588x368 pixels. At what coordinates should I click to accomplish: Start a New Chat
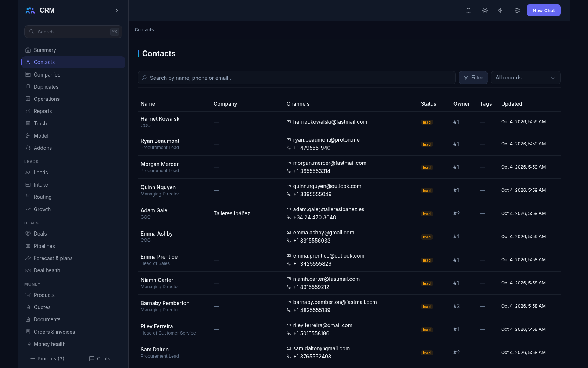[544, 10]
